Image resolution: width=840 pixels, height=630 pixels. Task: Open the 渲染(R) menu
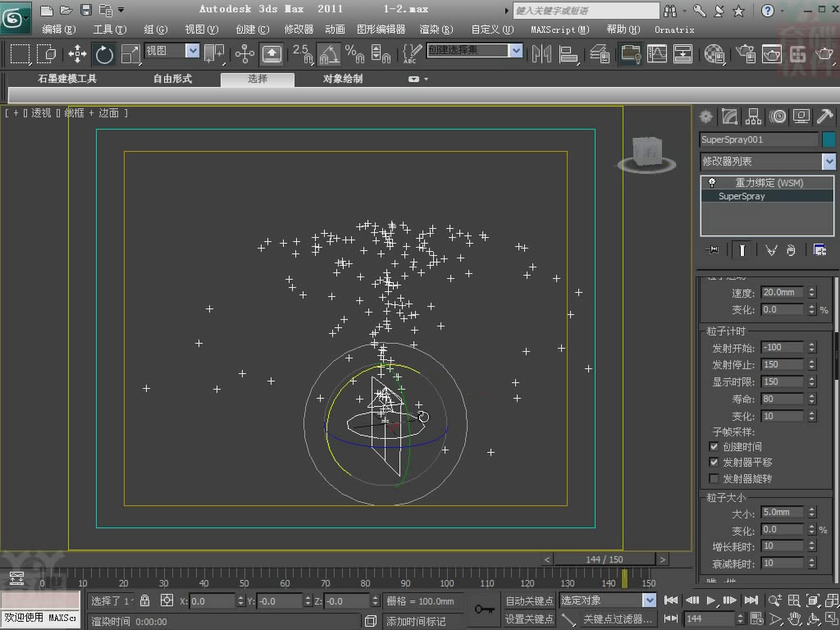click(x=436, y=30)
